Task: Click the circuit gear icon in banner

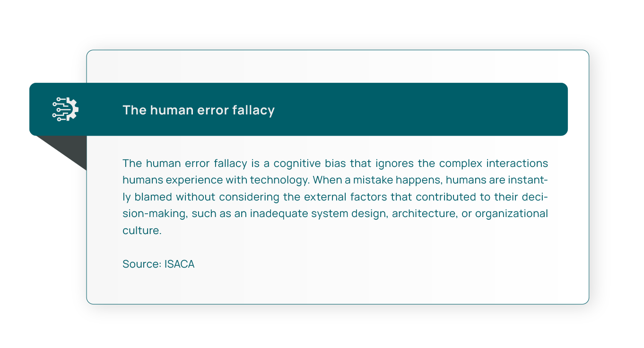Action: click(65, 109)
